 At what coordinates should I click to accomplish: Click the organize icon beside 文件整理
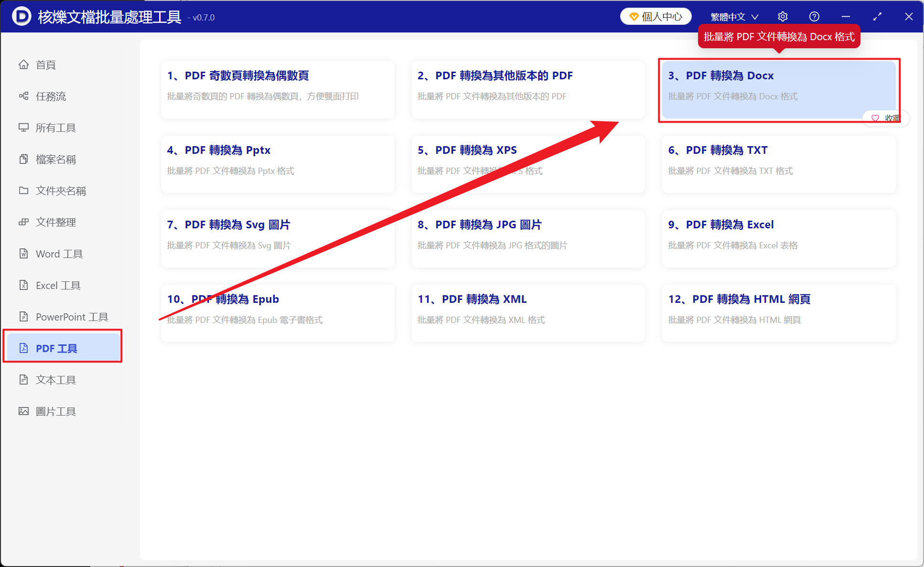[x=23, y=222]
